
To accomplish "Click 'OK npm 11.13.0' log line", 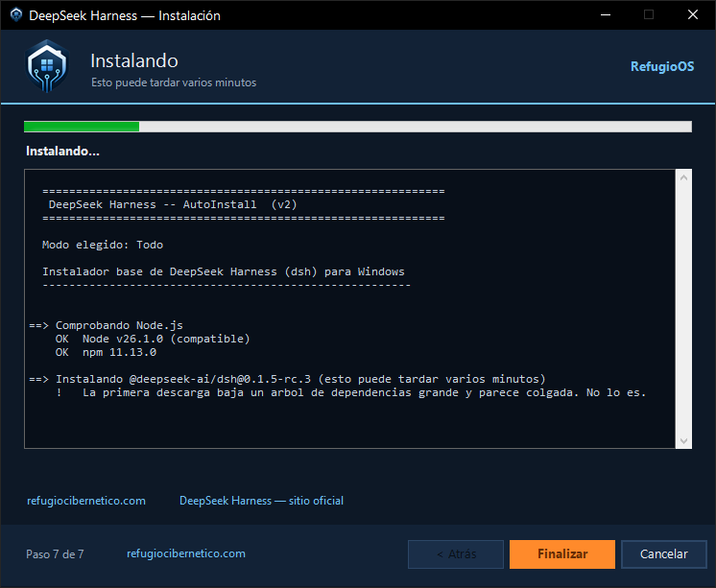I will [x=106, y=352].
